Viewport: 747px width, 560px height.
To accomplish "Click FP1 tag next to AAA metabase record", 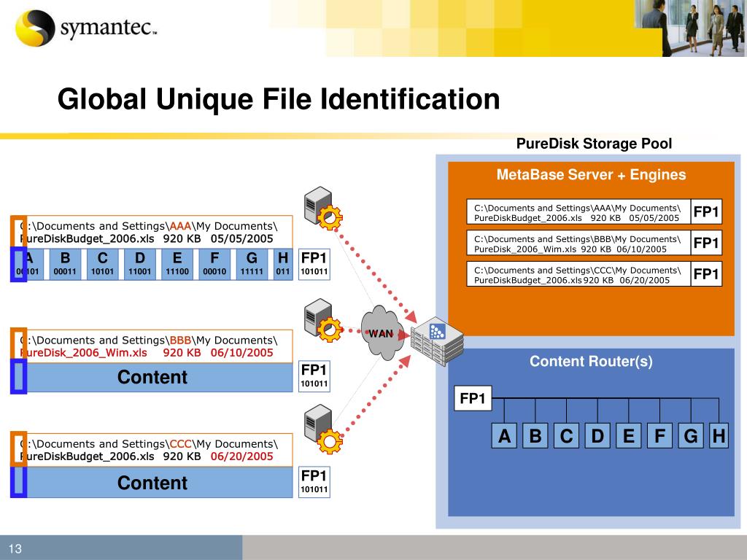I will (706, 212).
